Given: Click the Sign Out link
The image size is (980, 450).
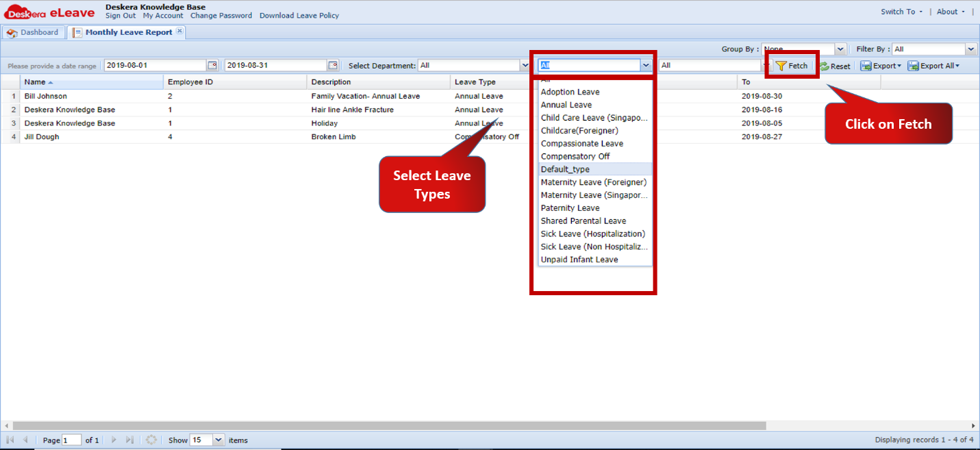Looking at the screenshot, I should 121,16.
